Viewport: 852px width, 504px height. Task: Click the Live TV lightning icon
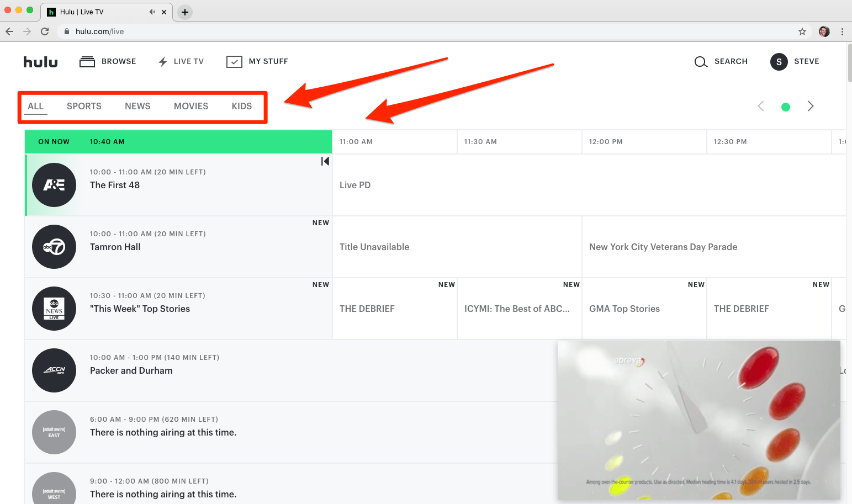tap(163, 62)
